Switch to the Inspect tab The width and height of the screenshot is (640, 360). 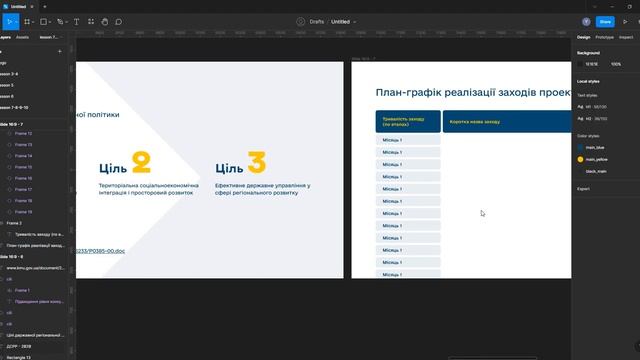pyautogui.click(x=626, y=37)
